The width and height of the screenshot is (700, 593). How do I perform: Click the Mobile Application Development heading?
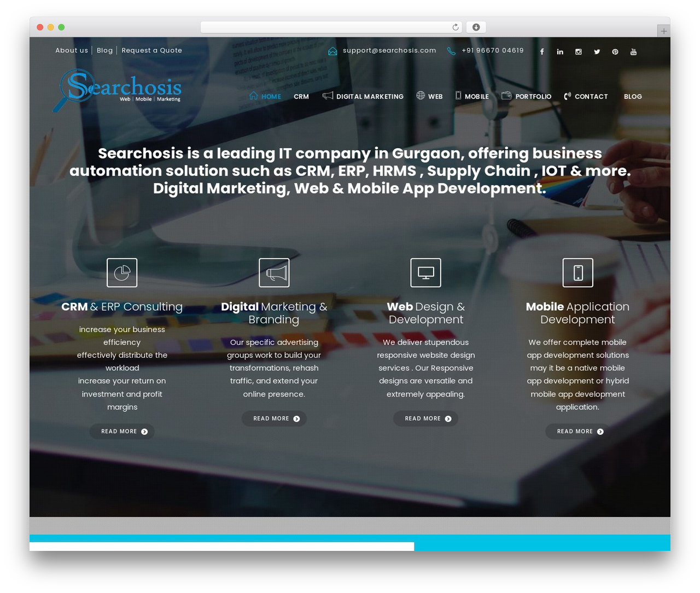(578, 313)
